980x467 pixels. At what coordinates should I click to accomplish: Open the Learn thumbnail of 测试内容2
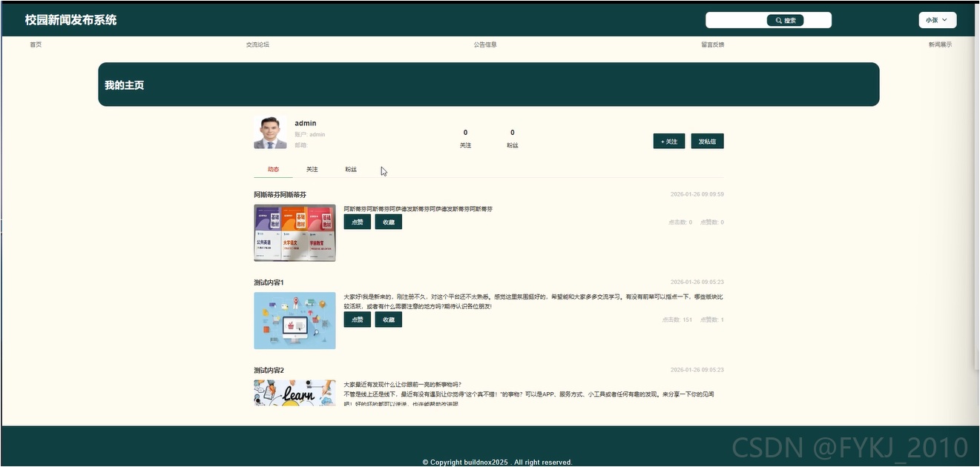(x=295, y=393)
